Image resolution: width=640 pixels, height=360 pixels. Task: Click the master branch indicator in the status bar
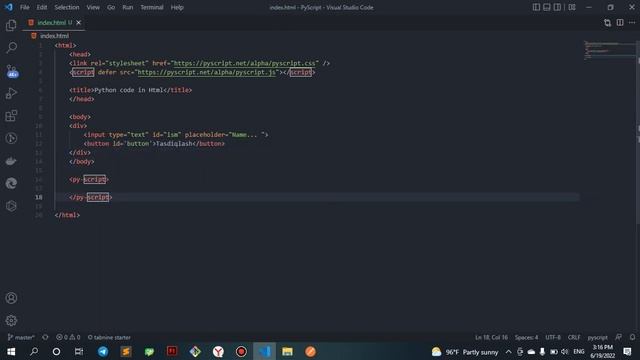coord(21,337)
